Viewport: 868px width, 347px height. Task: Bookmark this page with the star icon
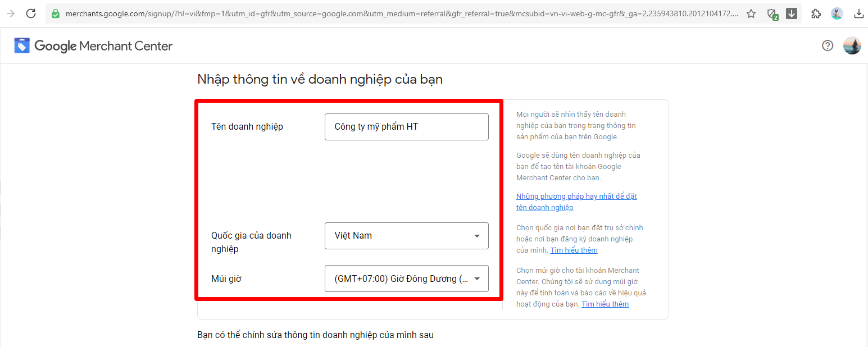751,13
